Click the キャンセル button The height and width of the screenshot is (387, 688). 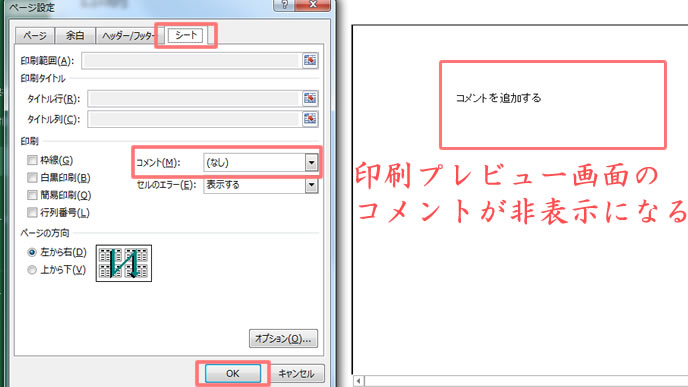point(296,373)
